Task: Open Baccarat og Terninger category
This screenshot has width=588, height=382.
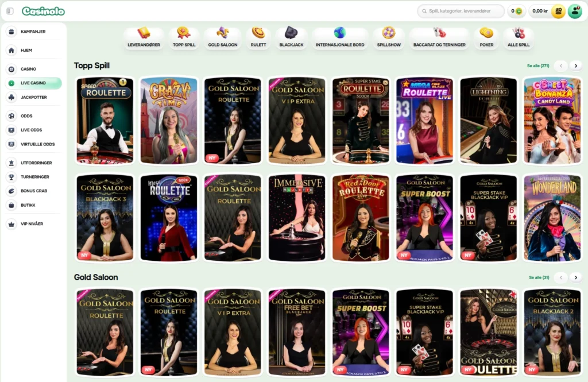Action: click(x=439, y=37)
